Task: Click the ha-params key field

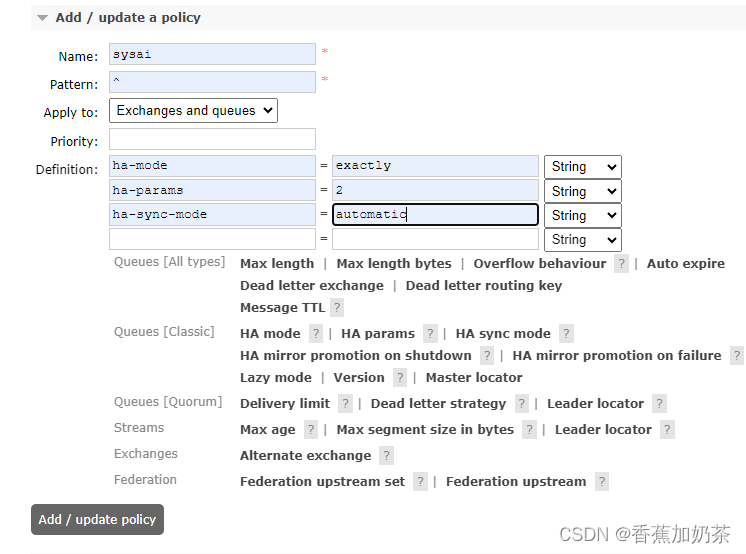Action: (212, 190)
